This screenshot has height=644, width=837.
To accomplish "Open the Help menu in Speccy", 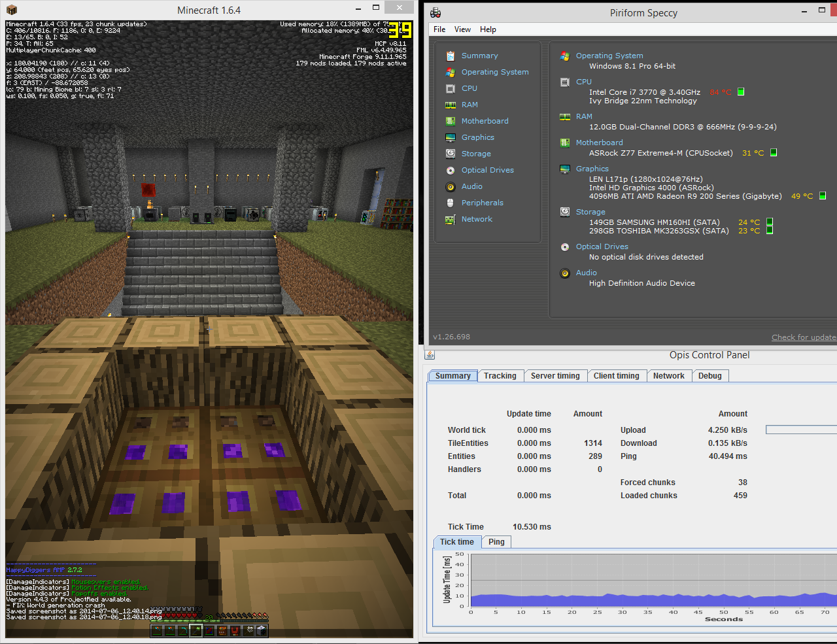I will coord(488,29).
